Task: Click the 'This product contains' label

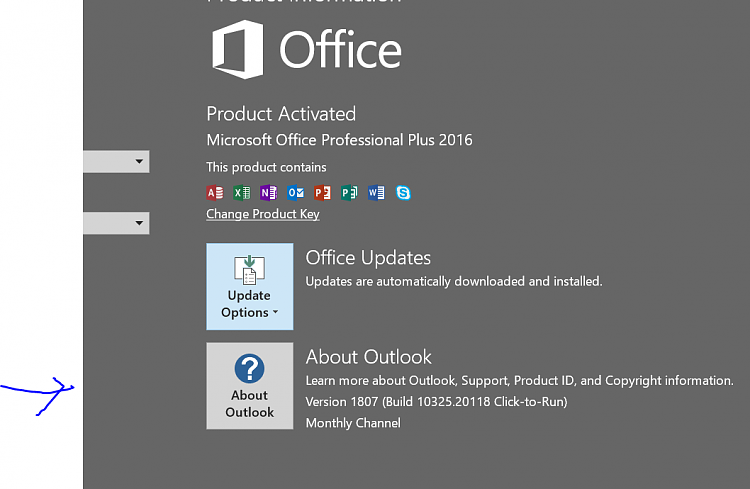Action: [266, 167]
